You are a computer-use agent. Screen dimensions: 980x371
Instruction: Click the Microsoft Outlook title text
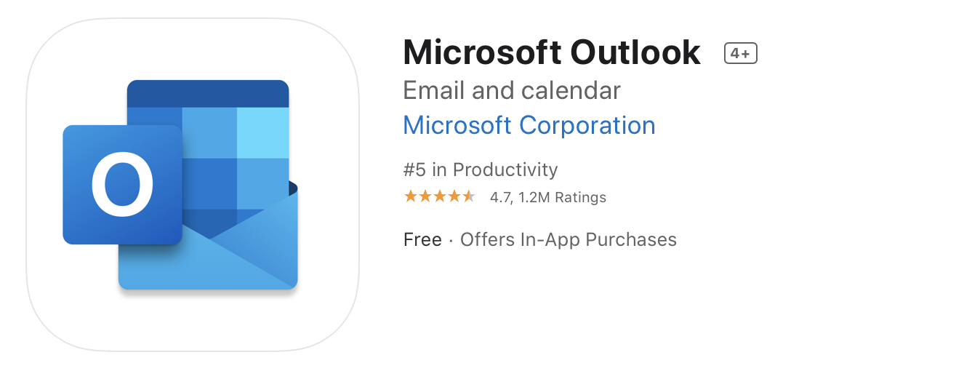pyautogui.click(x=552, y=52)
